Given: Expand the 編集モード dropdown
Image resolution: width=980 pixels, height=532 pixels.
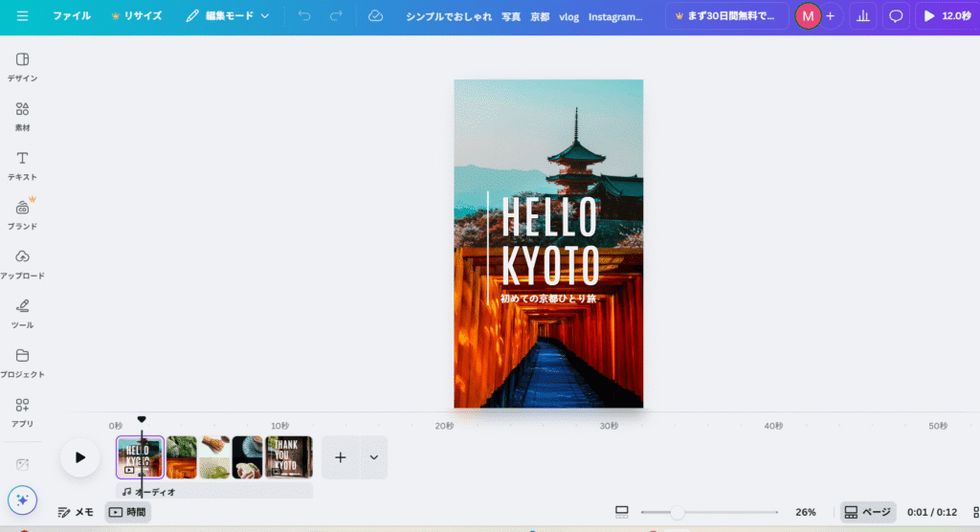Looking at the screenshot, I should 228,16.
